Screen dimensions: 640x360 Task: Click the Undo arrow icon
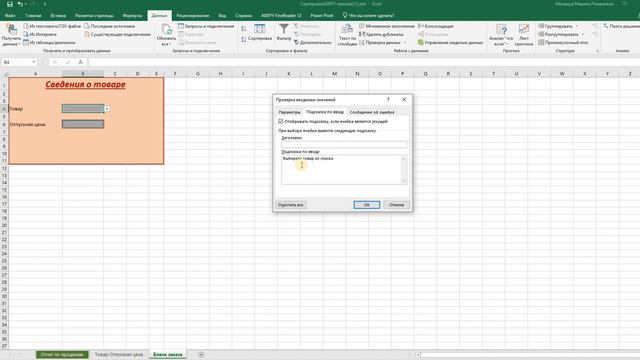coord(20,4)
